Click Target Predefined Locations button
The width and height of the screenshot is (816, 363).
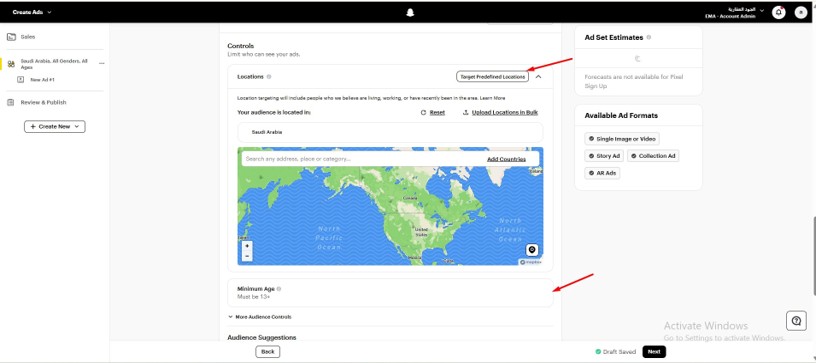click(x=492, y=76)
